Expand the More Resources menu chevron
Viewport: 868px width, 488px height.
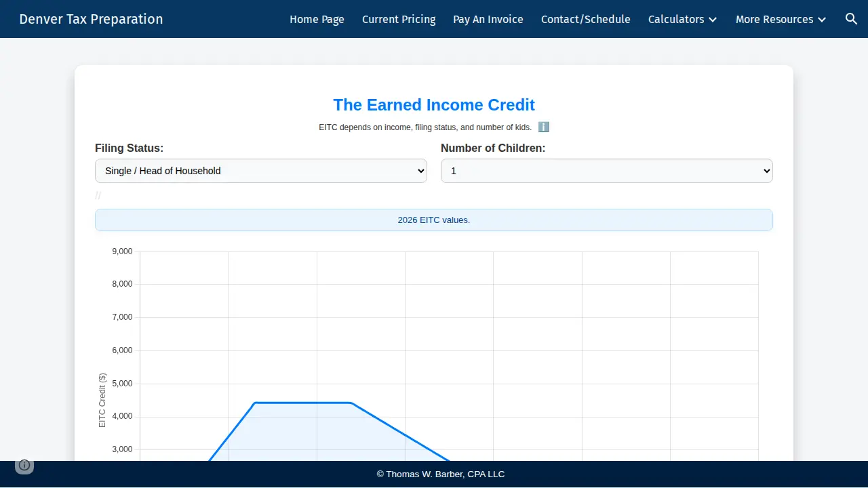[x=822, y=20]
